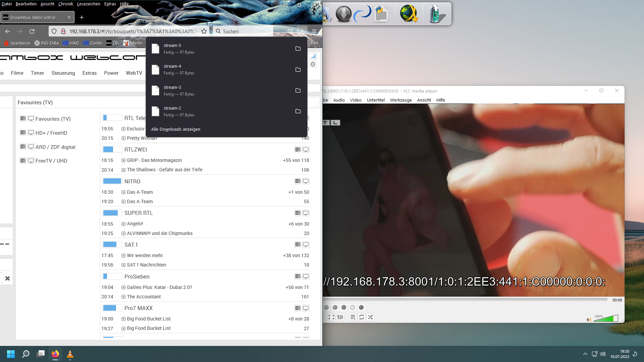The image size is (644, 362).
Task: Open the SUPER RTL EPG list icon
Action: pyautogui.click(x=298, y=213)
